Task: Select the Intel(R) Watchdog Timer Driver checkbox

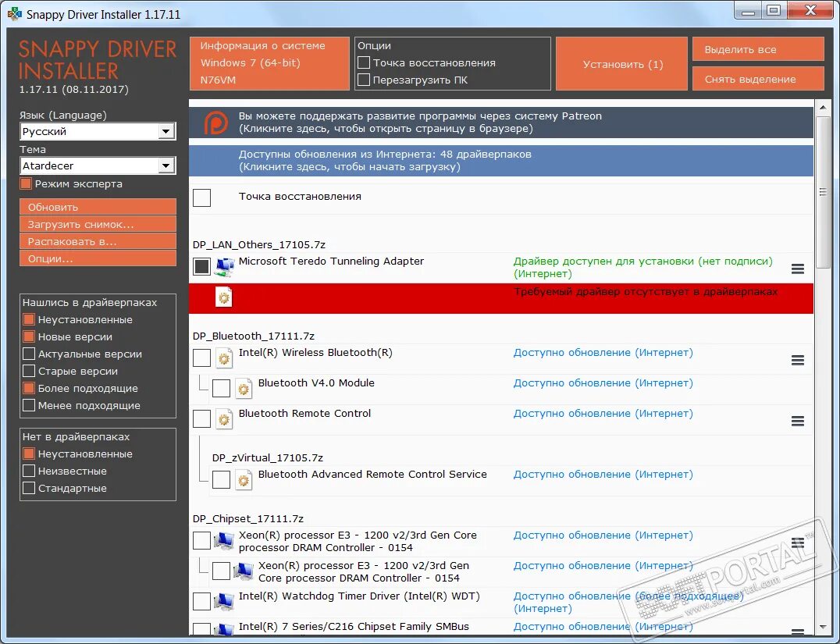Action: tap(202, 601)
